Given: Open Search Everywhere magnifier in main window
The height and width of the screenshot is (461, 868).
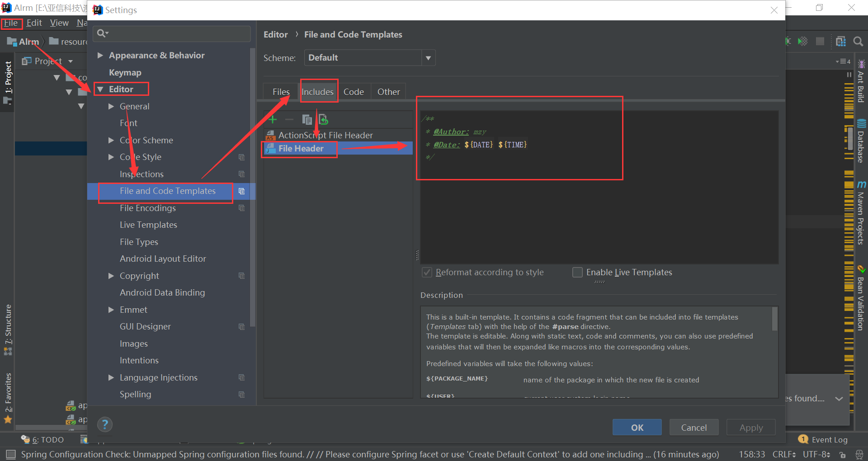Looking at the screenshot, I should (858, 42).
